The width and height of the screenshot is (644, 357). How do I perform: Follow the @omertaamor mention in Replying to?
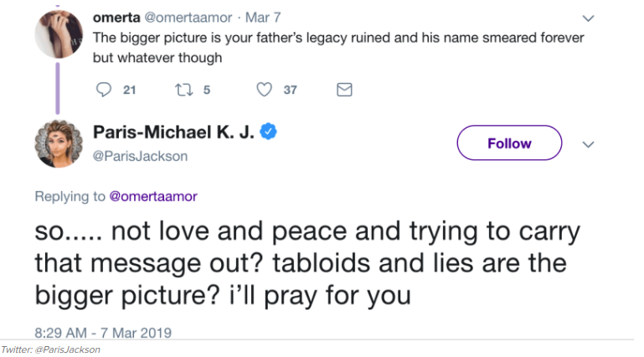[x=153, y=196]
